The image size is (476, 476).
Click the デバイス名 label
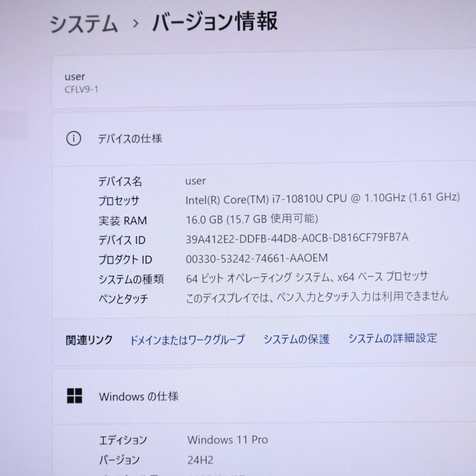[120, 182]
